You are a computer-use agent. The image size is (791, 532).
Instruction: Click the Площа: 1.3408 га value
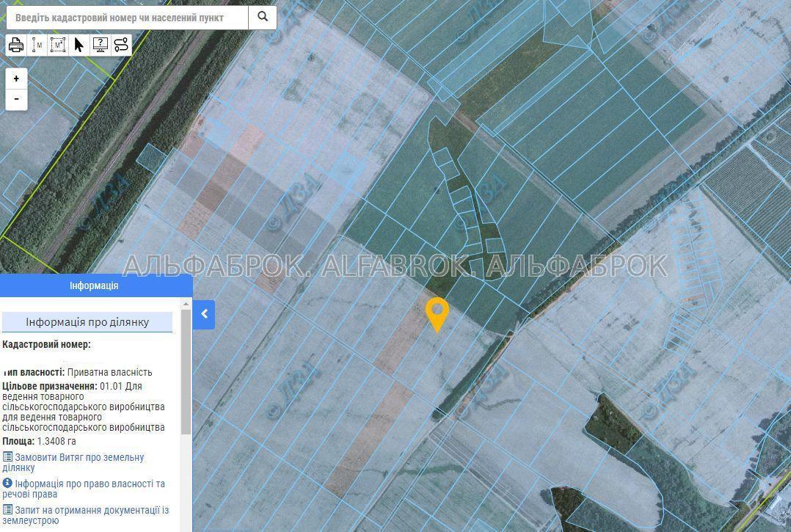(x=39, y=441)
